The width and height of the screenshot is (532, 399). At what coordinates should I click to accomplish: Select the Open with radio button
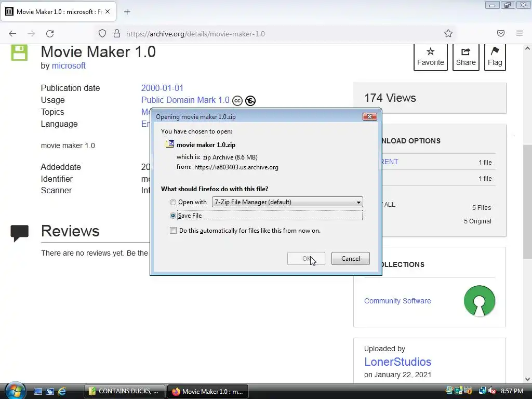click(x=173, y=202)
